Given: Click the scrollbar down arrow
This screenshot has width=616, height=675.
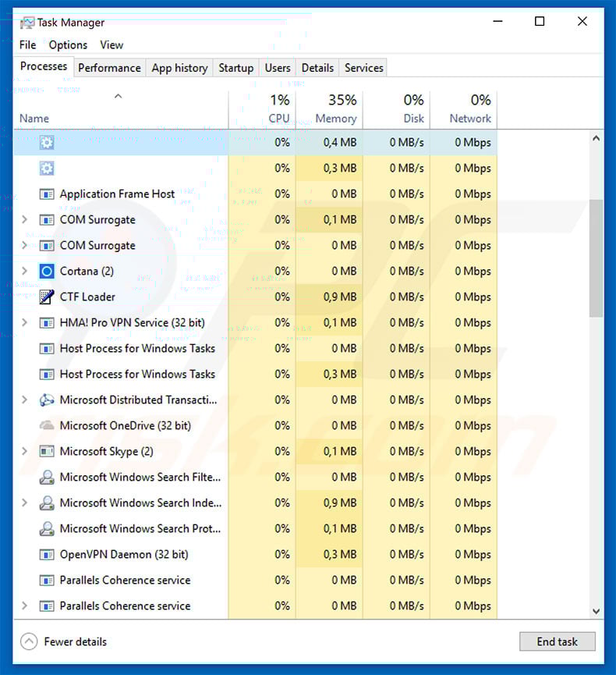Looking at the screenshot, I should [x=596, y=611].
